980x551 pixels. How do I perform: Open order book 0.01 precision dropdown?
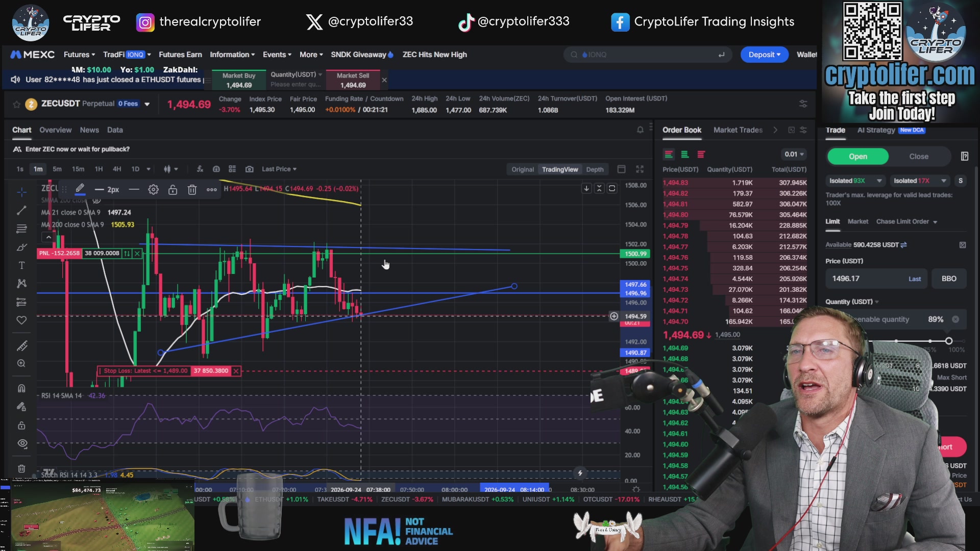click(794, 154)
